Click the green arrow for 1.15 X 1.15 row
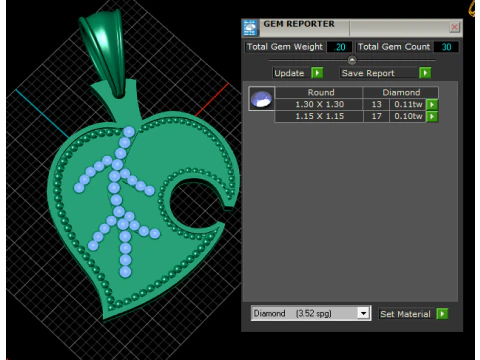480x360 pixels. pyautogui.click(x=432, y=116)
